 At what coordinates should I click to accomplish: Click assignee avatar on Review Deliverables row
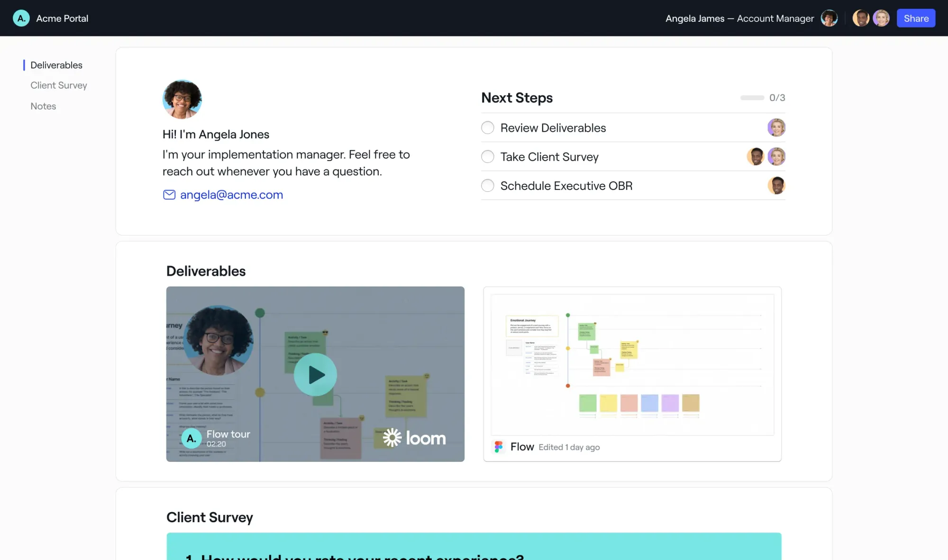tap(776, 127)
